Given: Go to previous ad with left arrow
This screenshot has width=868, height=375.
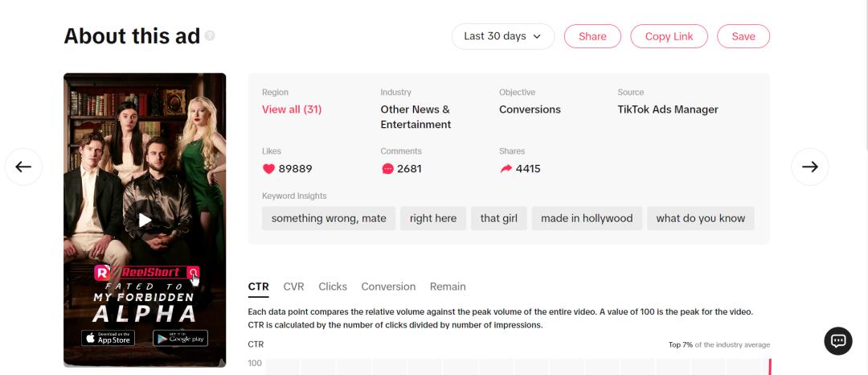Looking at the screenshot, I should click(x=23, y=167).
